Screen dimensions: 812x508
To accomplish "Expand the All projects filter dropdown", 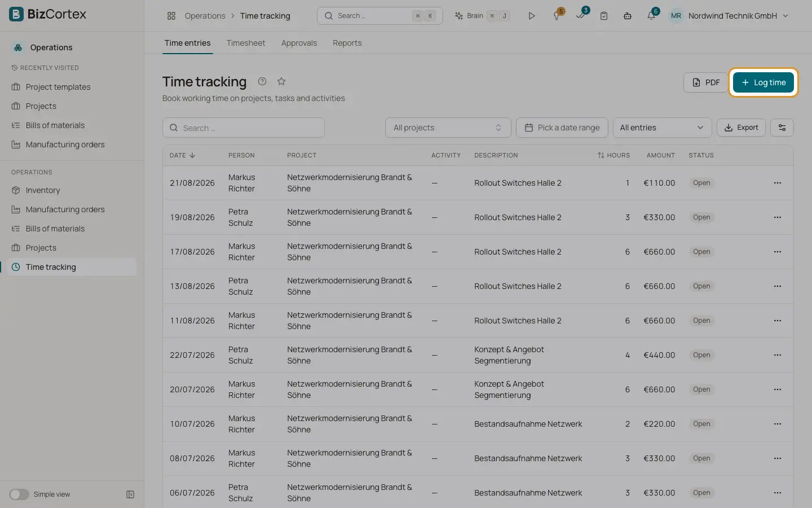I will click(448, 128).
